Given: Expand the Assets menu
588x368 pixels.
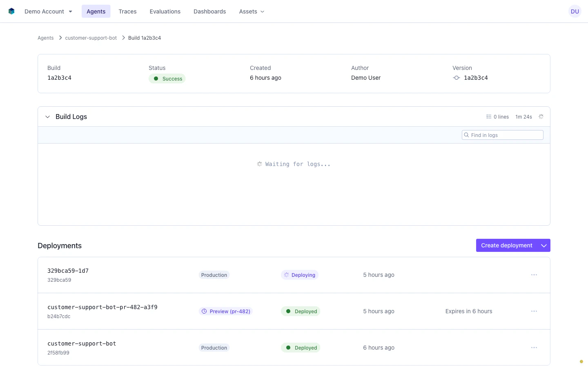Looking at the screenshot, I should click(x=252, y=11).
